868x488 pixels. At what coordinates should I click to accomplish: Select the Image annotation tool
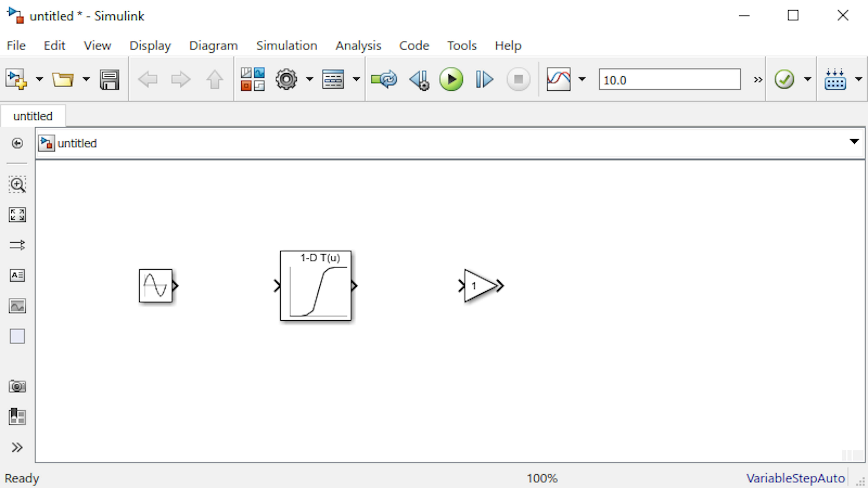17,306
